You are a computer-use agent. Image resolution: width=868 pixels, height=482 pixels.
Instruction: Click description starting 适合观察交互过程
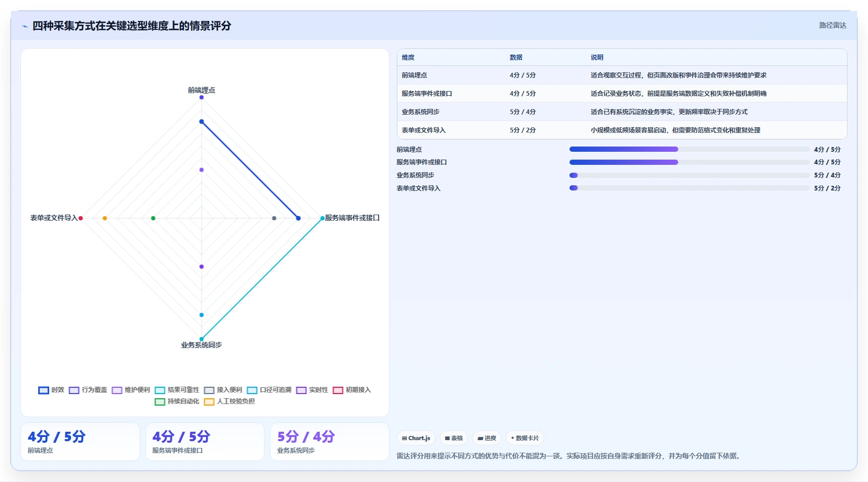tap(679, 75)
